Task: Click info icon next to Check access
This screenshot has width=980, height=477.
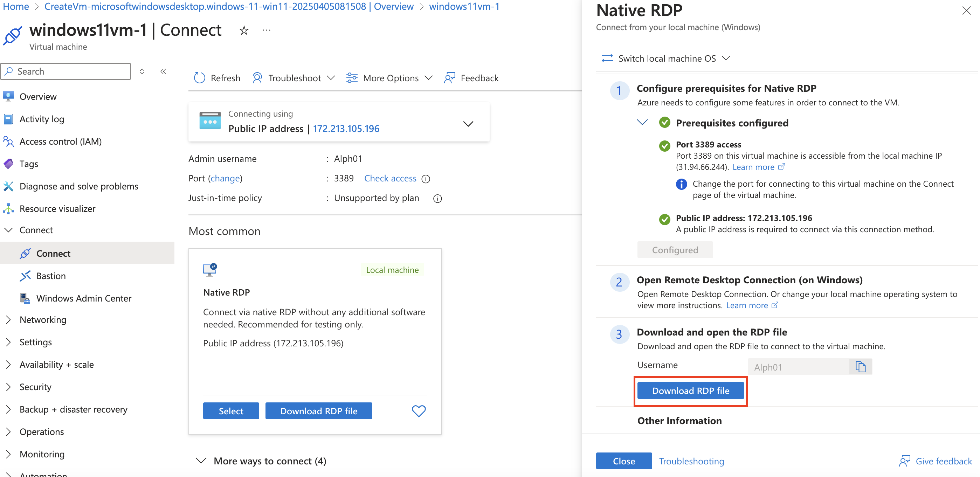Action: pyautogui.click(x=426, y=179)
